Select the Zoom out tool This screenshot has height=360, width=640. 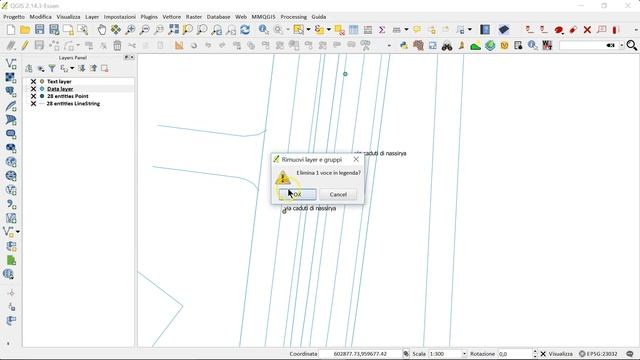[x=144, y=29]
